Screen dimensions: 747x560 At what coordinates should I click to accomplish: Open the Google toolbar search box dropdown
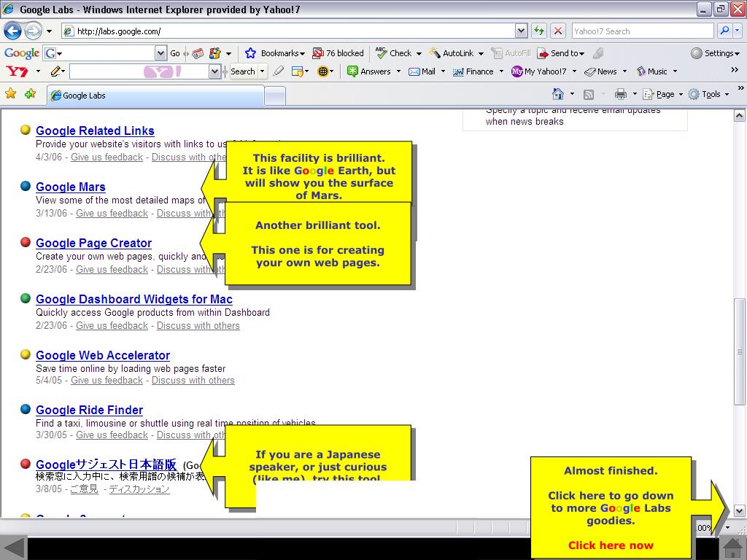(x=161, y=52)
